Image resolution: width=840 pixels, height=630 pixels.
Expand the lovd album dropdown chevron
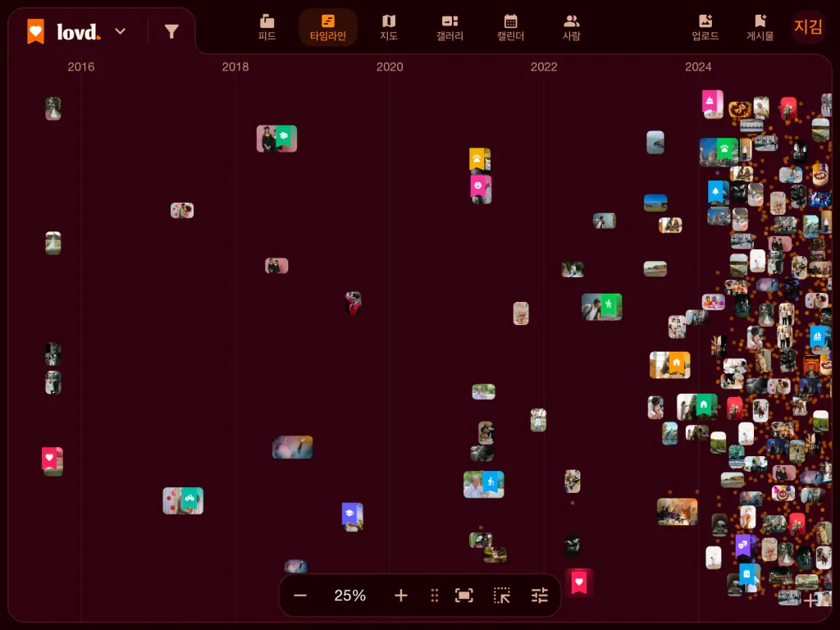click(121, 31)
